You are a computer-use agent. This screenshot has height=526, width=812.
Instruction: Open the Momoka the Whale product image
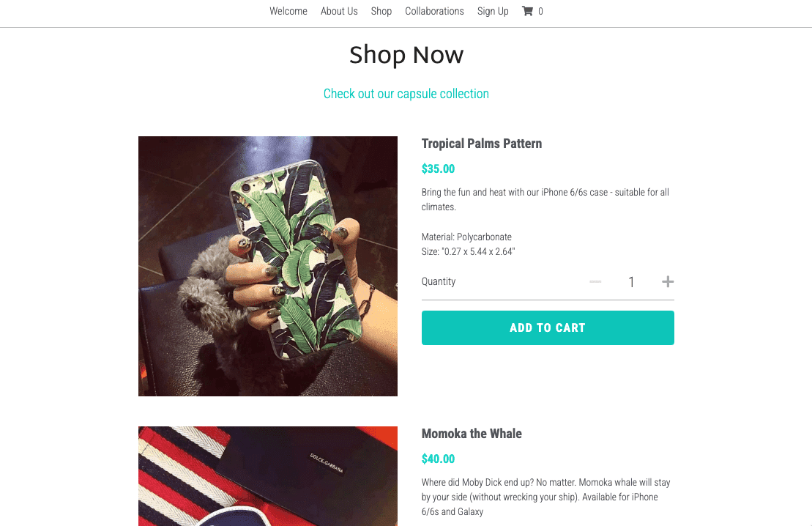coord(268,476)
